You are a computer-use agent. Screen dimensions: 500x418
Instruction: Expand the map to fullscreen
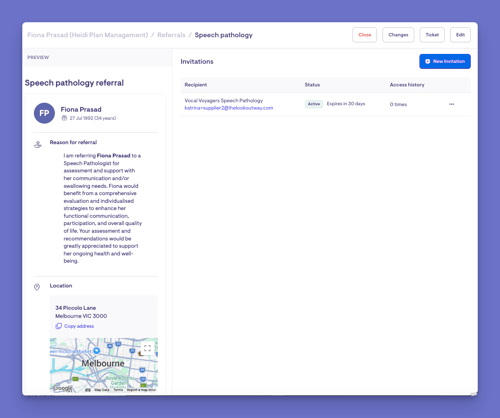pos(147,348)
